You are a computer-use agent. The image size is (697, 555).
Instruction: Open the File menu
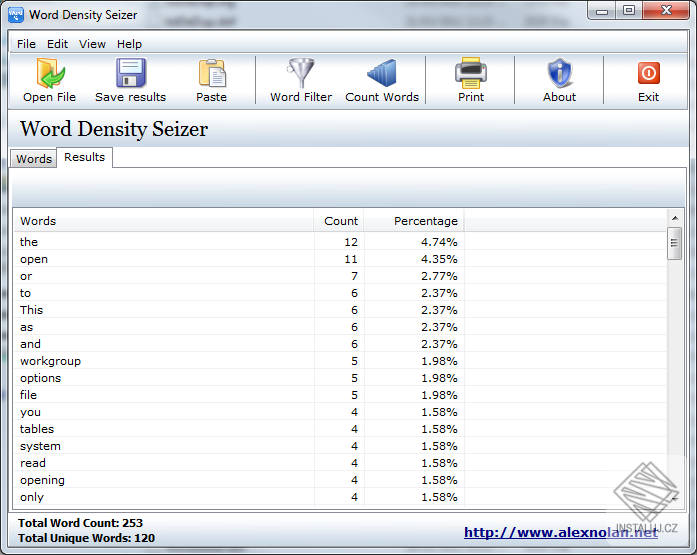(x=26, y=44)
